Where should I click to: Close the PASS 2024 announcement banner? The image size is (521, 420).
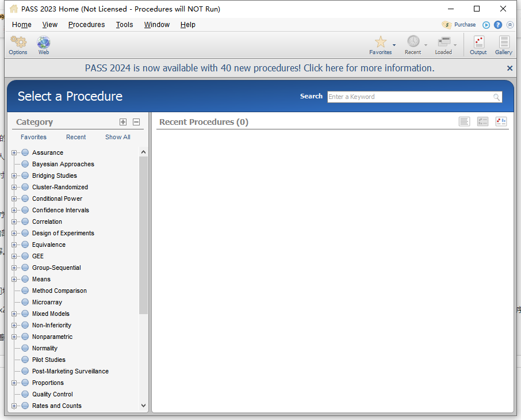point(509,68)
